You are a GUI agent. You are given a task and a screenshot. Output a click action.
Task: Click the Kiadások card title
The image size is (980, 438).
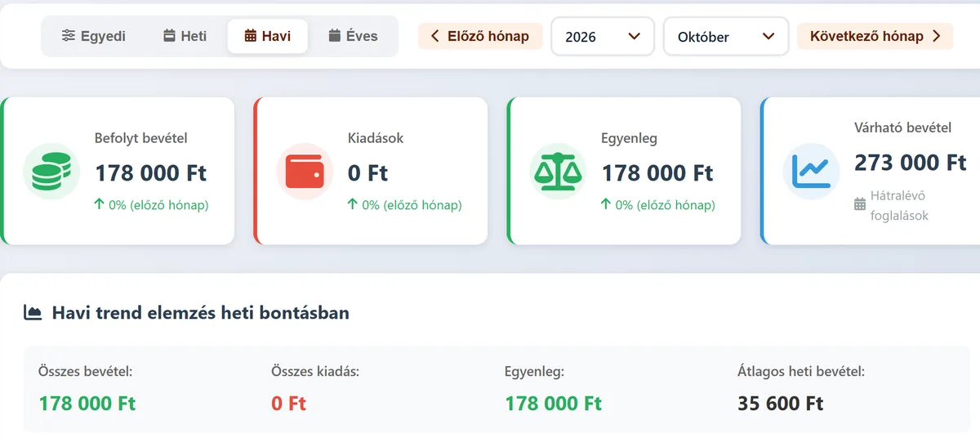[376, 138]
